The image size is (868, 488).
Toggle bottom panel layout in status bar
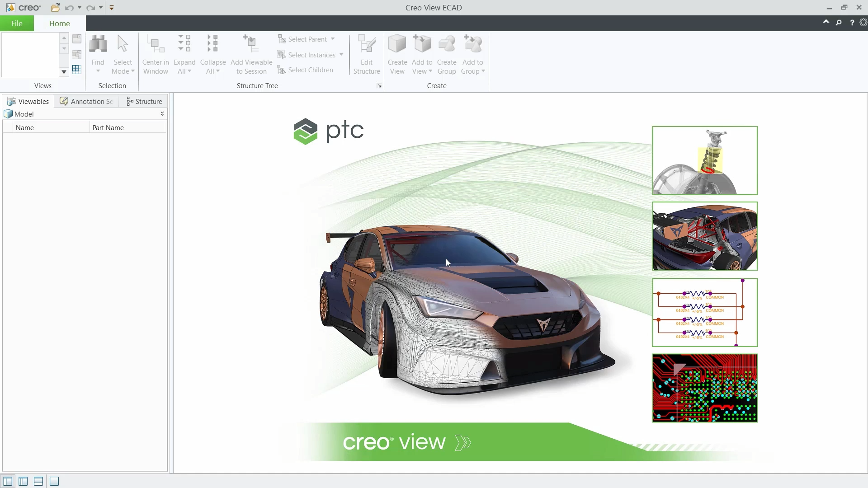coord(38,481)
